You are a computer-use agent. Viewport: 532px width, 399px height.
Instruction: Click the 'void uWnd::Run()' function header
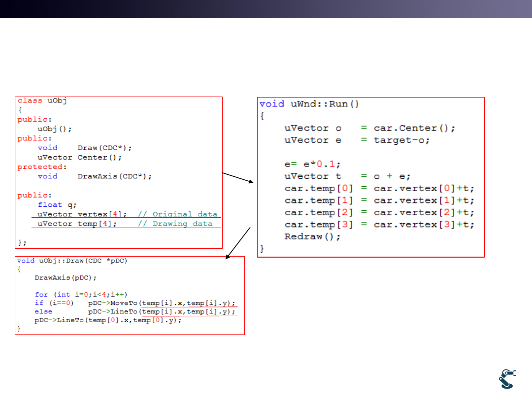309,104
